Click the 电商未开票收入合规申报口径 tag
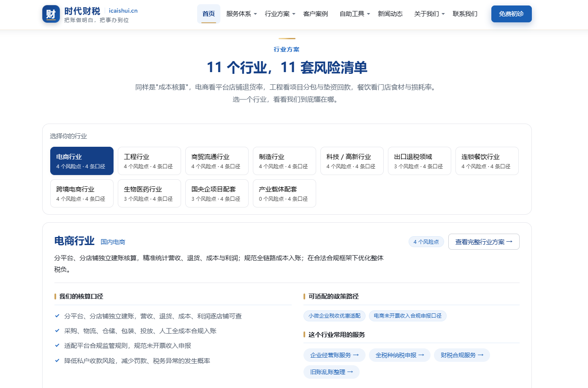 point(408,316)
